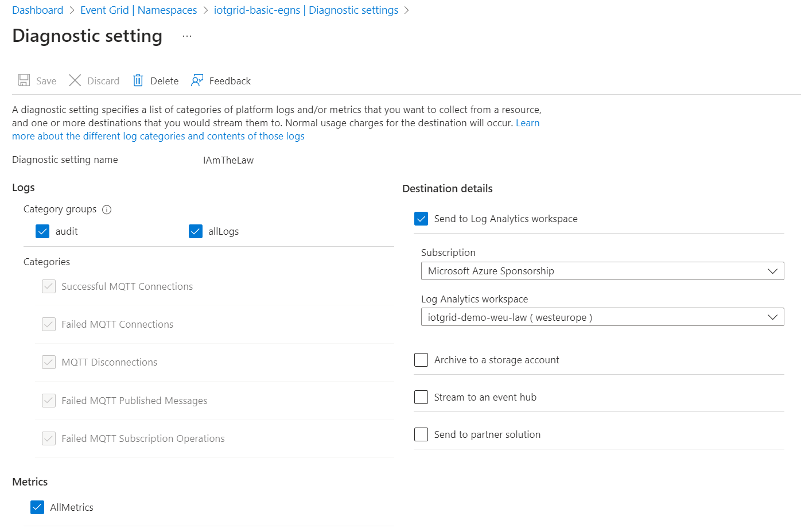Open the ellipsis more options menu

[x=186, y=36]
